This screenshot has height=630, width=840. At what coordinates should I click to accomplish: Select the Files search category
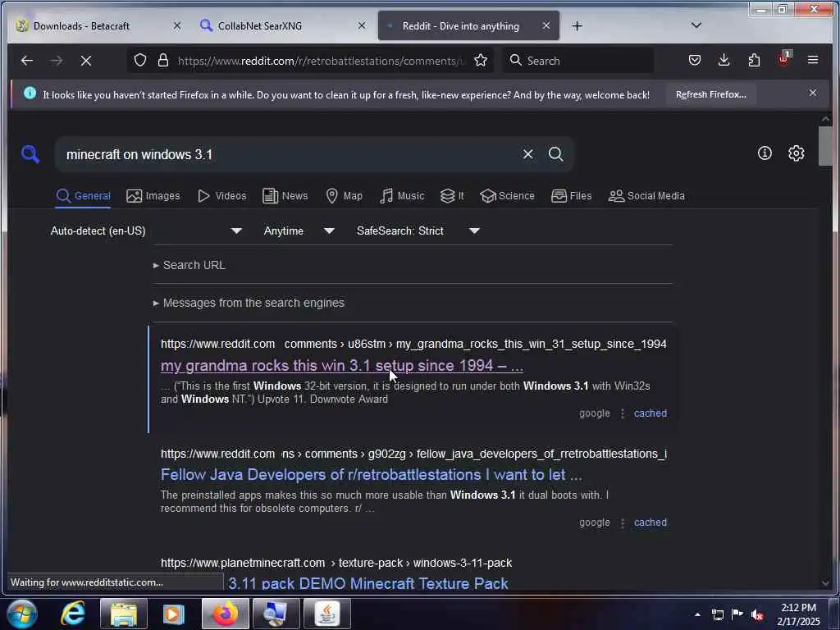coord(572,195)
